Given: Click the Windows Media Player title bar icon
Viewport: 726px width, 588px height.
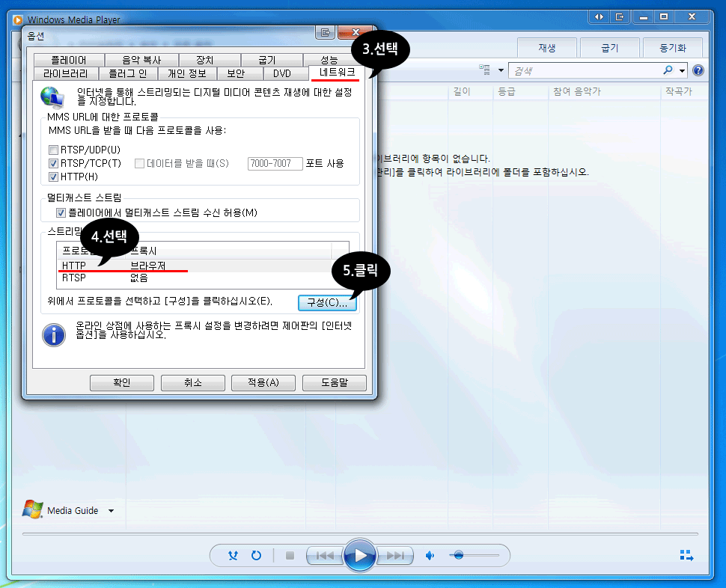Looking at the screenshot, I should pyautogui.click(x=18, y=20).
